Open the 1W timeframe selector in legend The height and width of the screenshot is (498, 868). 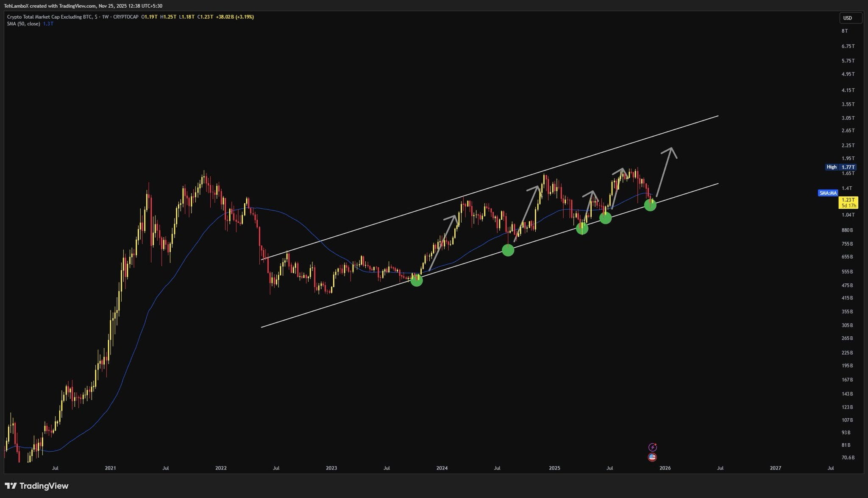click(x=105, y=17)
